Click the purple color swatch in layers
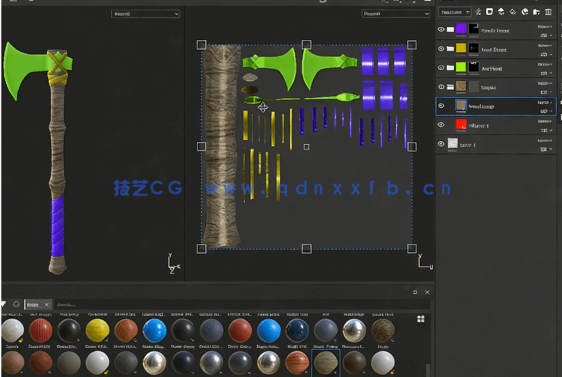 (461, 29)
